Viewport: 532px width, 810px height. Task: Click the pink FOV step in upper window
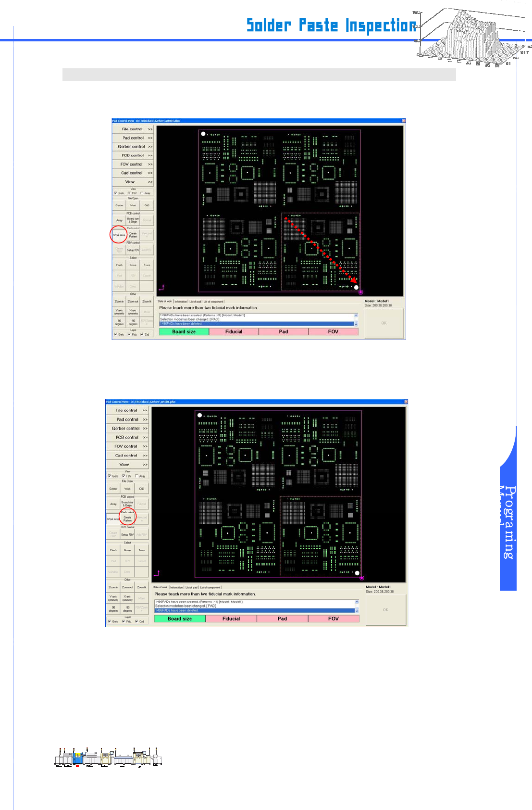click(334, 332)
